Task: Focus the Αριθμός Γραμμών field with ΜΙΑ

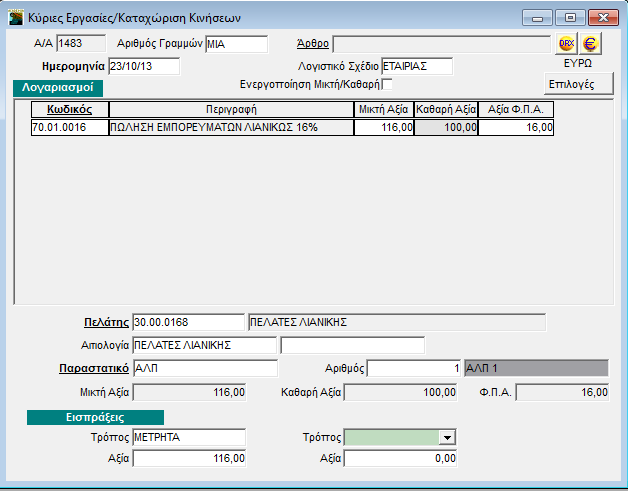Action: click(x=236, y=44)
